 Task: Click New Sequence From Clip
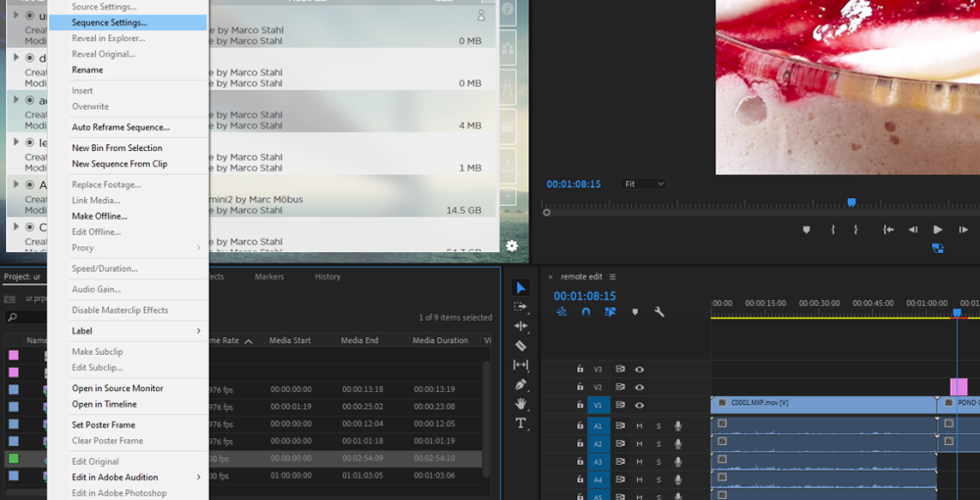[120, 164]
